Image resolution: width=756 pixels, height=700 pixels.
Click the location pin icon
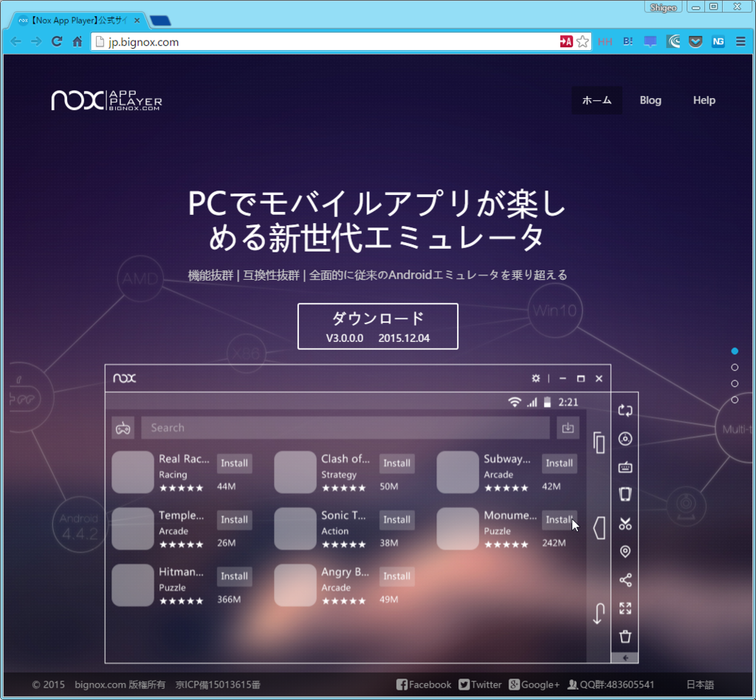point(625,552)
